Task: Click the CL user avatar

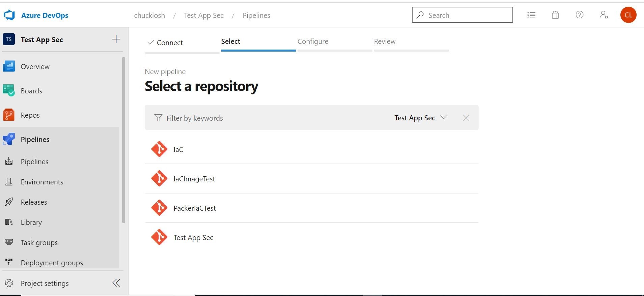Action: point(628,15)
